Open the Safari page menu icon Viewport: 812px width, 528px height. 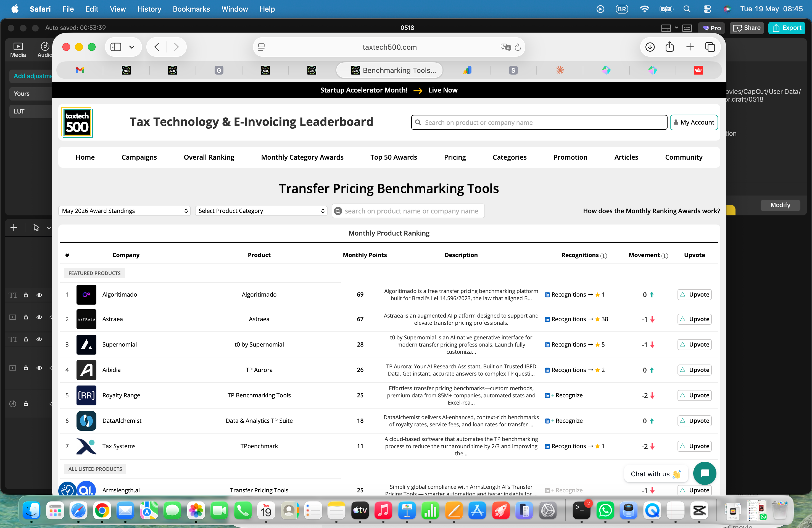261,47
